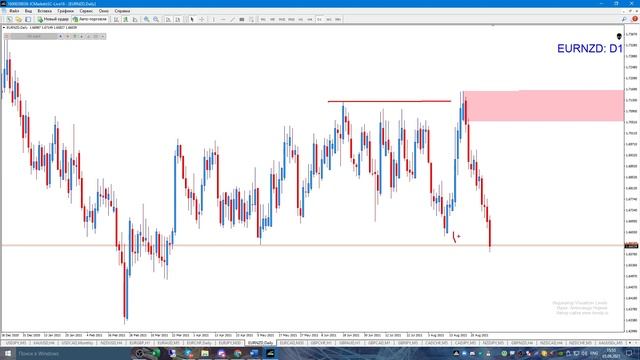This screenshot has width=640, height=360.
Task: Zoom out of the chart
Action: click(156, 19)
